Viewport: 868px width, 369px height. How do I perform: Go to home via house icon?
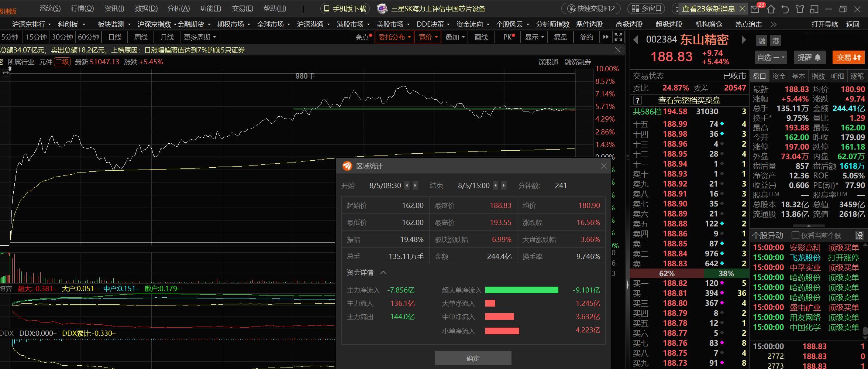pyautogui.click(x=771, y=9)
